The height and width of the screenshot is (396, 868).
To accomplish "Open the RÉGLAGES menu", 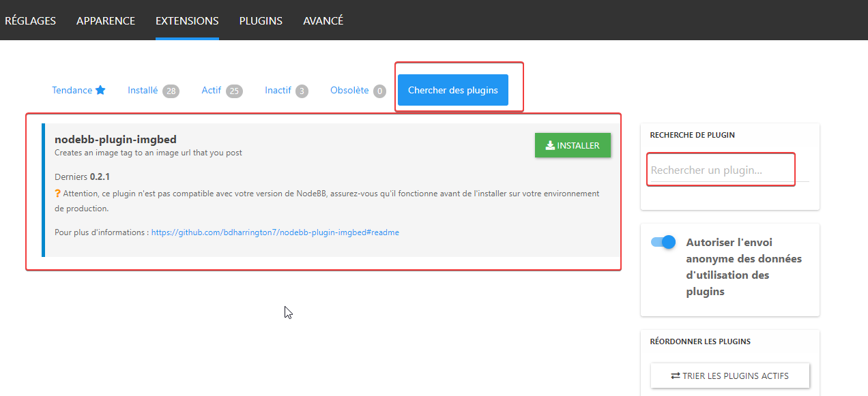I will click(30, 21).
